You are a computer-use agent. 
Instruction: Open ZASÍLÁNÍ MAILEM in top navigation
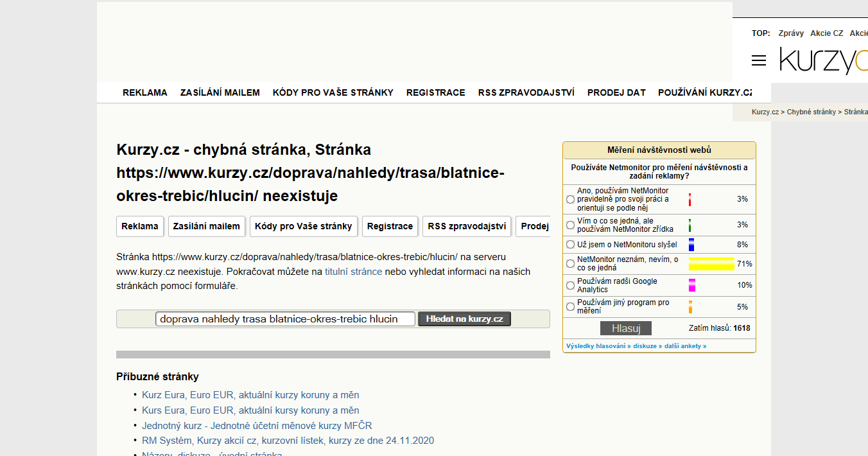coord(220,92)
